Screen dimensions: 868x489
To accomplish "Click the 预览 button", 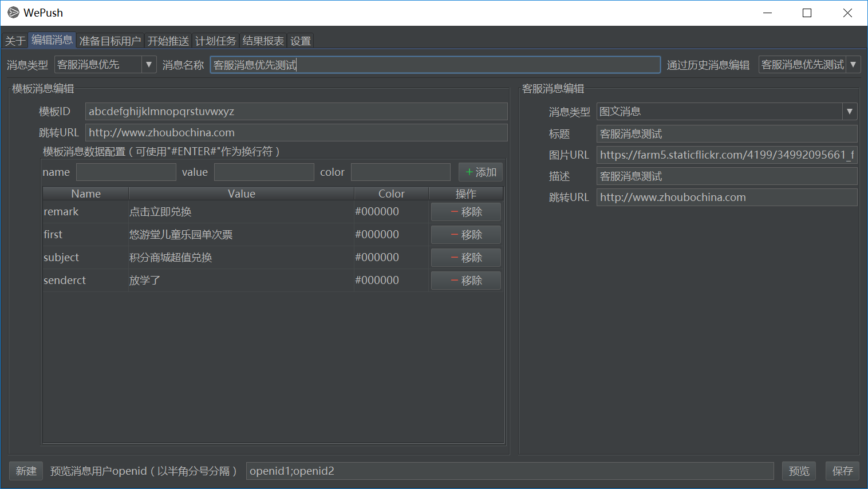I will 799,471.
